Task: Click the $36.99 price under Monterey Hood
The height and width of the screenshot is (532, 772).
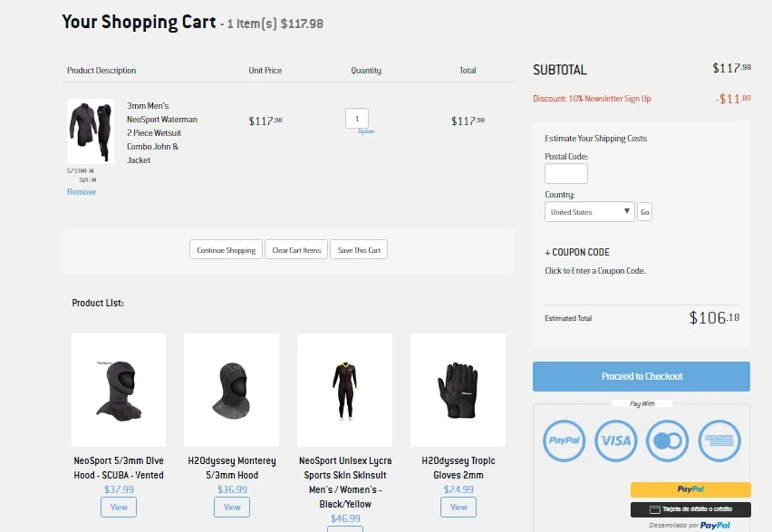Action: 232,489
